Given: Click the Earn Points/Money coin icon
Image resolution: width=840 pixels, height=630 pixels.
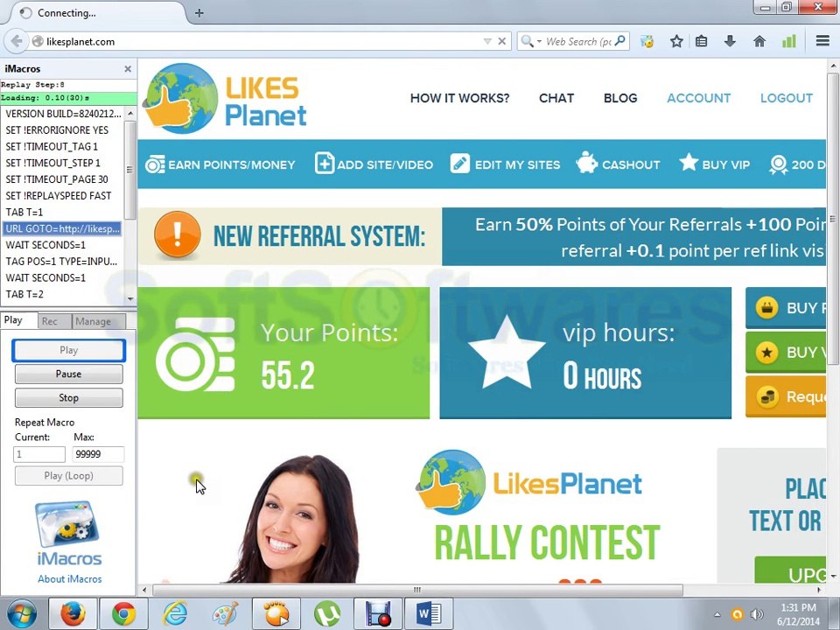Looking at the screenshot, I should [156, 164].
